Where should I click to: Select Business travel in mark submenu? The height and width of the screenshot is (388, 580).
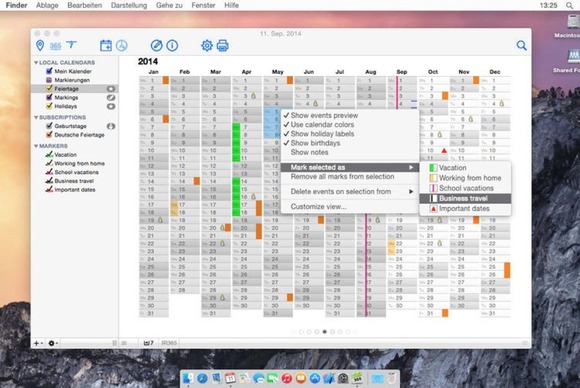pyautogui.click(x=465, y=199)
